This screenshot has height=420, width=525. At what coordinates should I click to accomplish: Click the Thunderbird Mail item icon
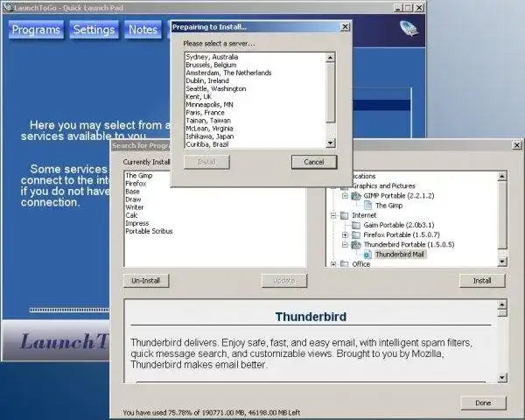(367, 255)
